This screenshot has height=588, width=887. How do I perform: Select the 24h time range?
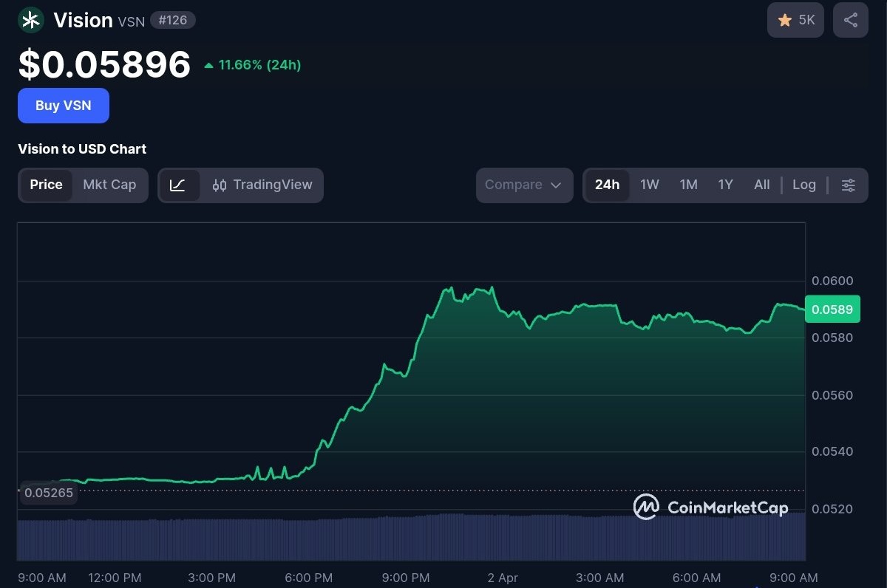[x=608, y=185]
